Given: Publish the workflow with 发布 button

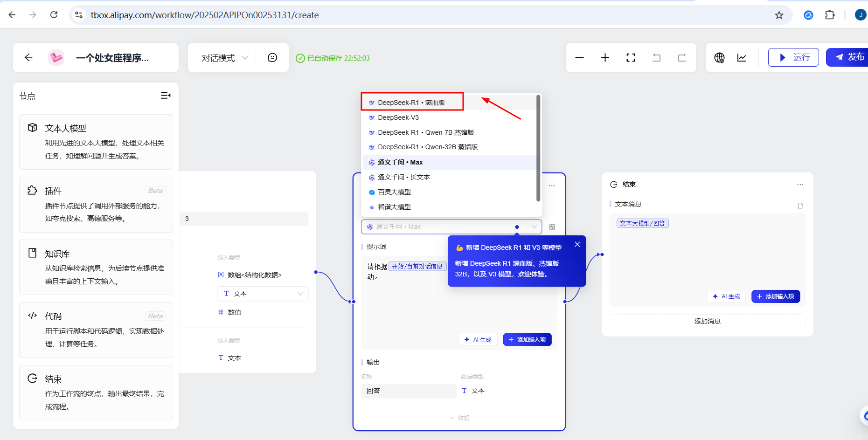Looking at the screenshot, I should (x=847, y=57).
